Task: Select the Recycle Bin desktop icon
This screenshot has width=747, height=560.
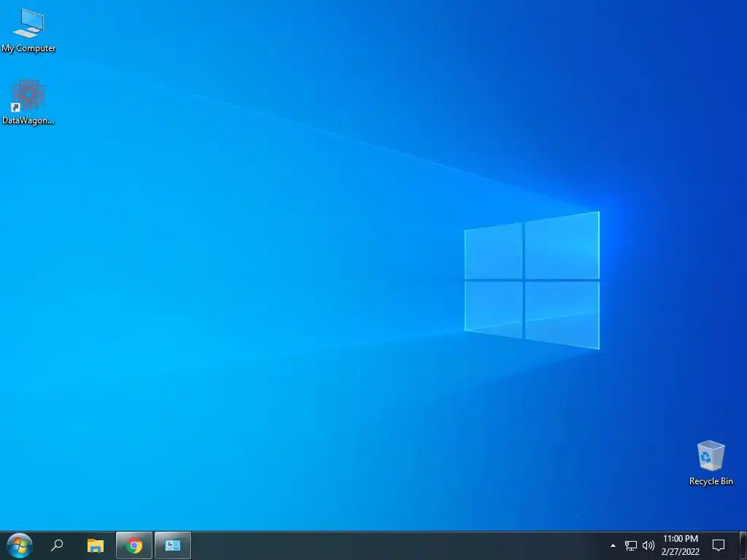Action: click(x=711, y=463)
